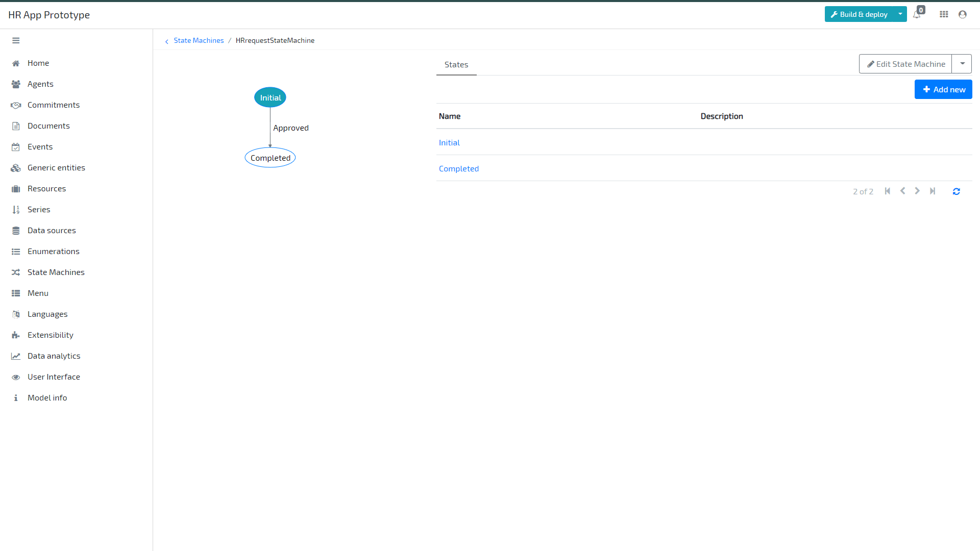Open Home in the sidebar
The image size is (980, 551).
click(x=38, y=63)
